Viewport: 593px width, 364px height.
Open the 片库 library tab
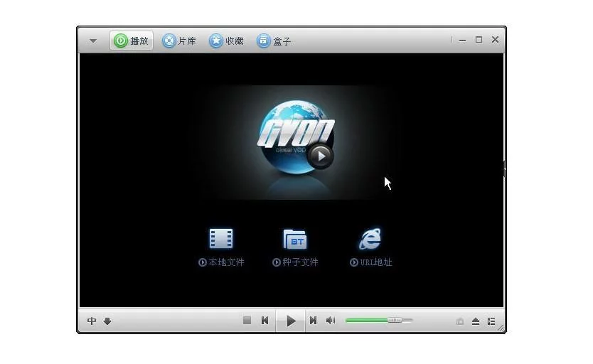pos(179,41)
